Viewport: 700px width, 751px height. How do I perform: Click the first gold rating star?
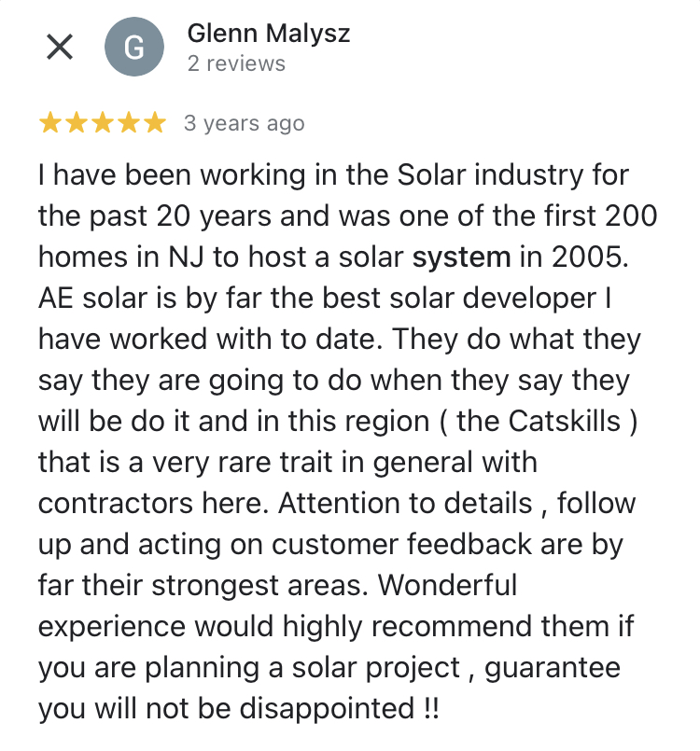(x=50, y=123)
